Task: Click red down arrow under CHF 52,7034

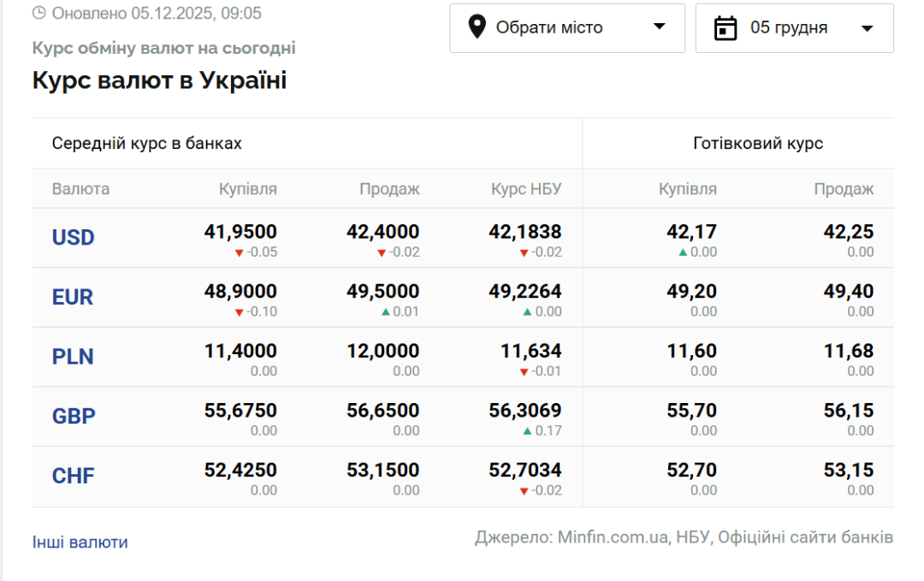Action: (524, 490)
